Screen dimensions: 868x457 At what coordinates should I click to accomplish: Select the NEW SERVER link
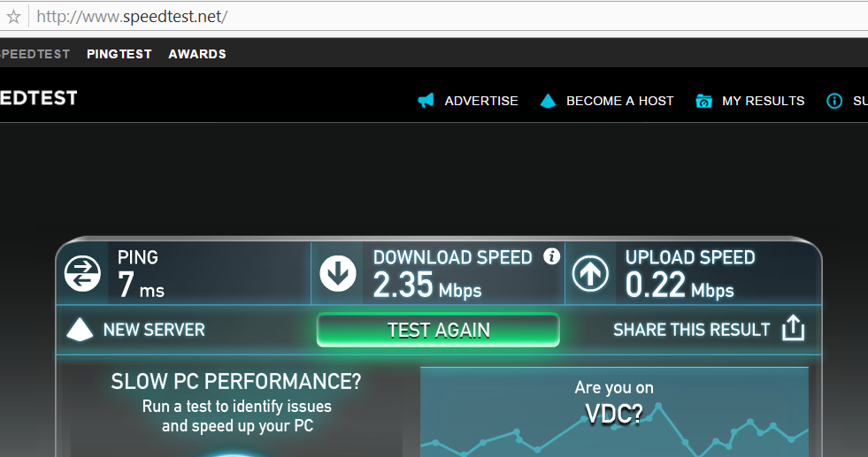click(x=154, y=330)
